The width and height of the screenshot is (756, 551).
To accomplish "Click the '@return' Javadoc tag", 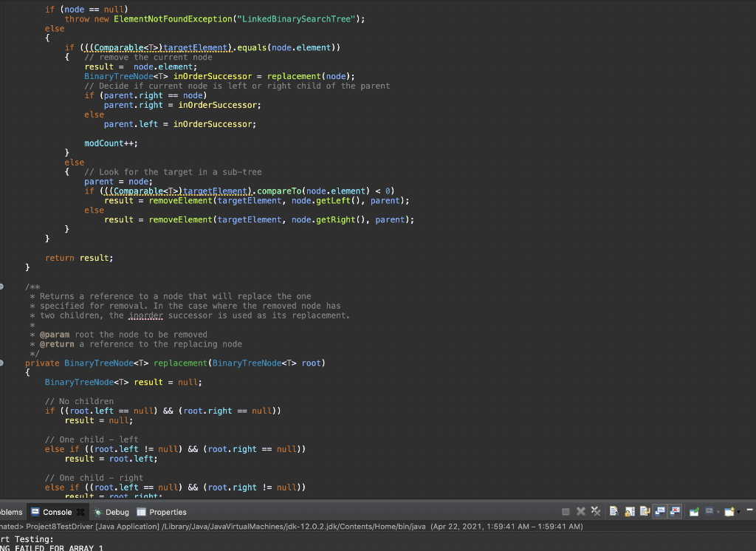I will click(57, 344).
